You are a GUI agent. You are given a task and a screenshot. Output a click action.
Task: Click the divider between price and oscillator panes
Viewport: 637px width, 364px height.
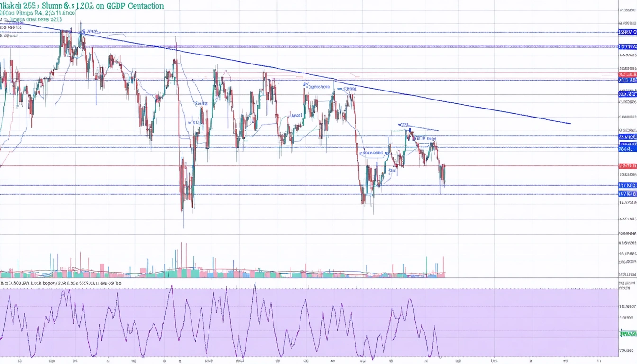[x=308, y=278]
